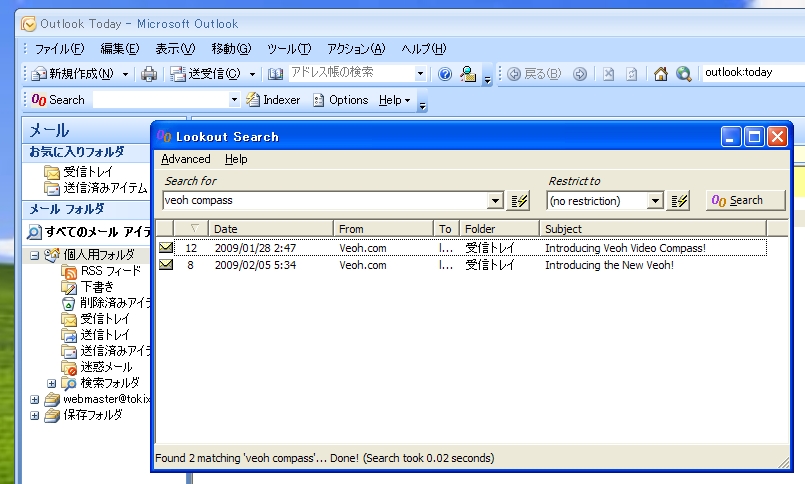This screenshot has width=805, height=484.
Task: Click the blue help question mark icon
Action: point(445,74)
